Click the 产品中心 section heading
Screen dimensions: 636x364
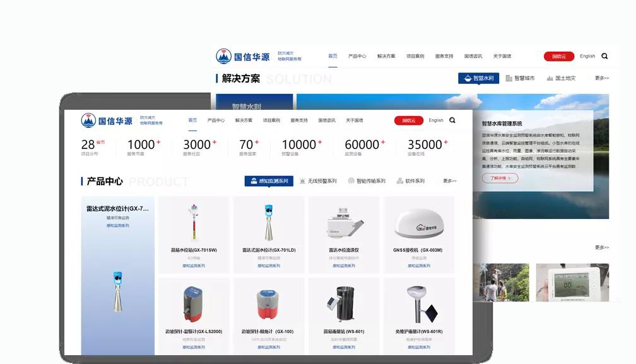[105, 181]
